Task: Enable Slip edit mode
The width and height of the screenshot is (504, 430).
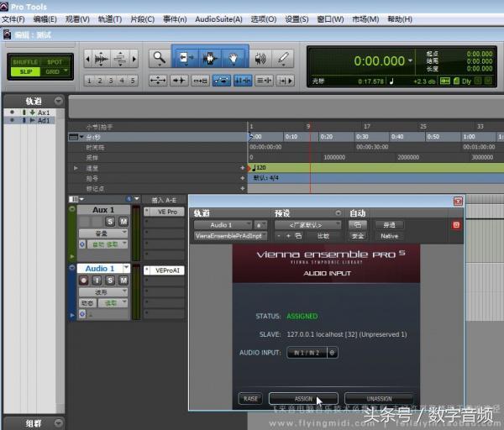Action: (x=25, y=71)
